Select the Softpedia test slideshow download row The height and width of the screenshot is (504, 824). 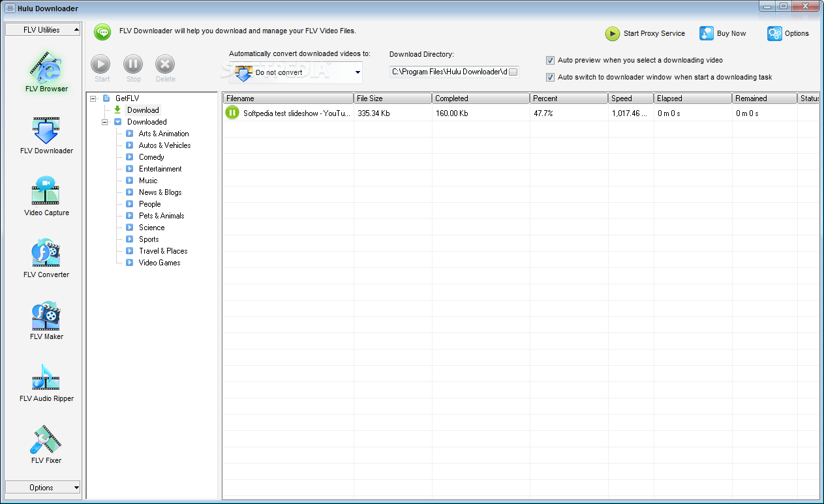(521, 113)
